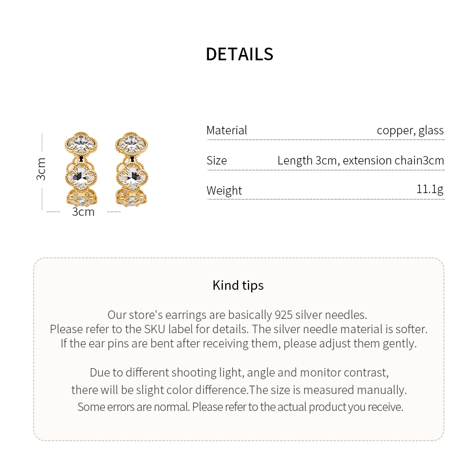
Task: Click the 925 silver needles sentence
Action: coord(237,315)
